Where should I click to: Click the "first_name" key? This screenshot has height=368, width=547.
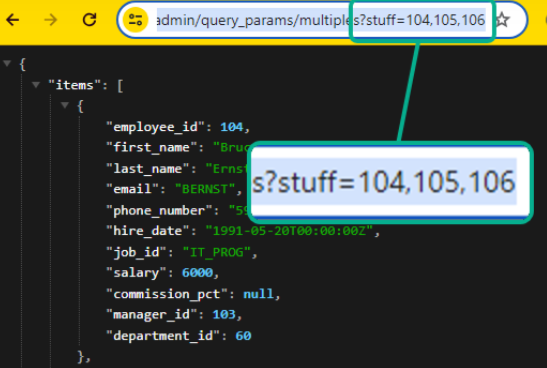pyautogui.click(x=151, y=148)
